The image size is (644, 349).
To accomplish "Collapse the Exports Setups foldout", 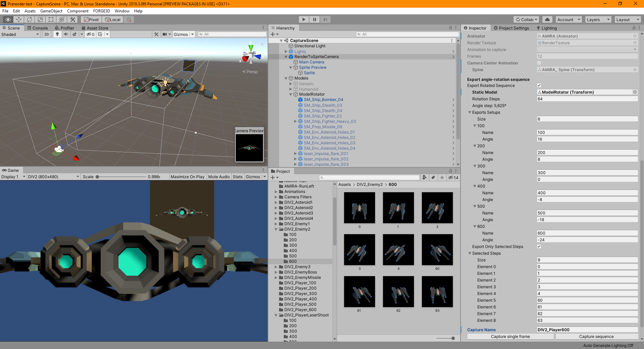I will [x=470, y=112].
